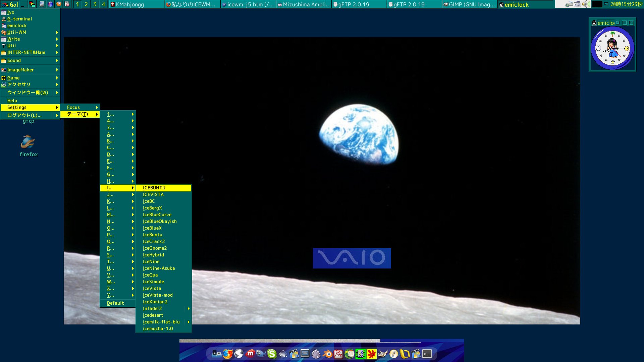644x362 pixels.
Task: Select the IceBlueCurve theme
Action: tap(157, 215)
